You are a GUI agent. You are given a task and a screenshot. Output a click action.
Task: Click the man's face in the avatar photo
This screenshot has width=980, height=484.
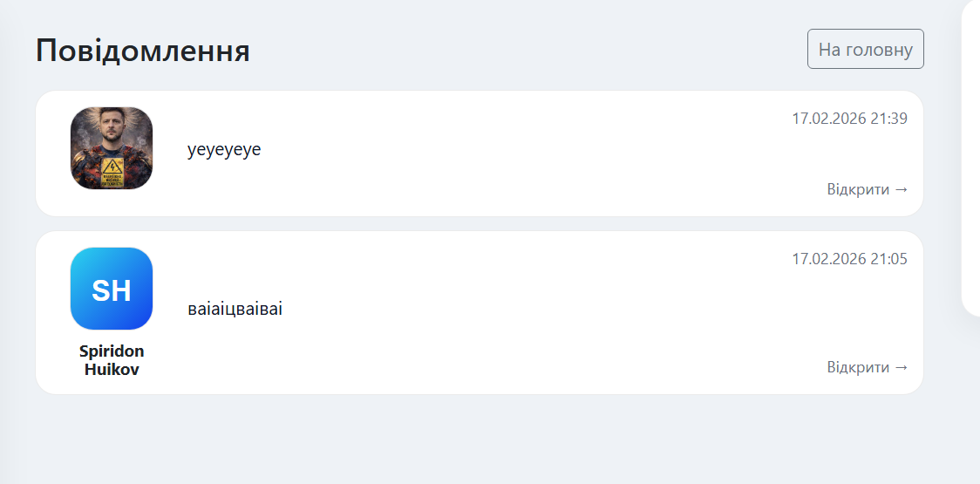[x=112, y=128]
